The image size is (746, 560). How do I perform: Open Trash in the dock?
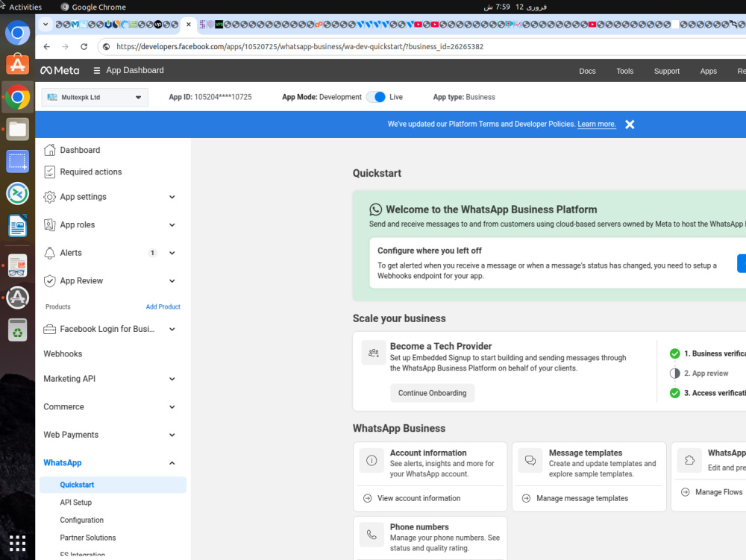coord(18,330)
